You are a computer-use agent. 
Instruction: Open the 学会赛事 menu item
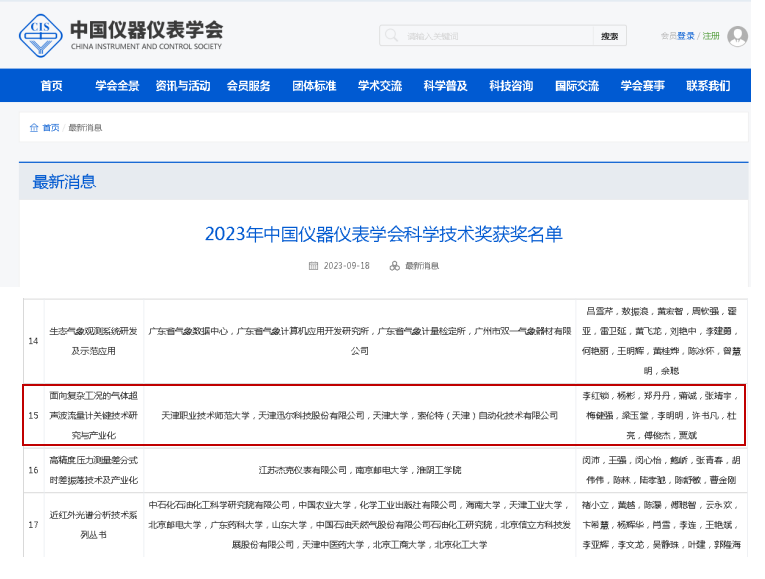click(642, 86)
